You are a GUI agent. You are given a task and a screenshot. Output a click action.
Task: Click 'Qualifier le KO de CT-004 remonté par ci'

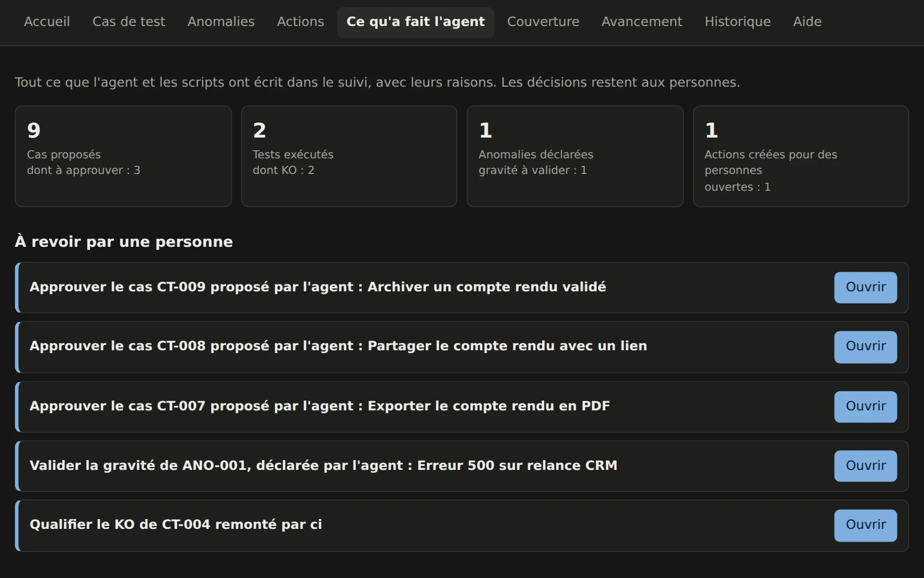point(176,525)
